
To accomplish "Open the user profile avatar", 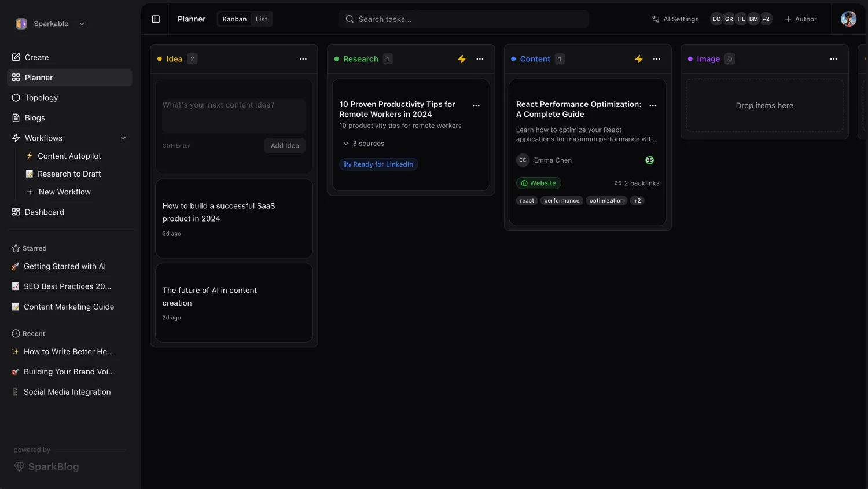I will (848, 19).
